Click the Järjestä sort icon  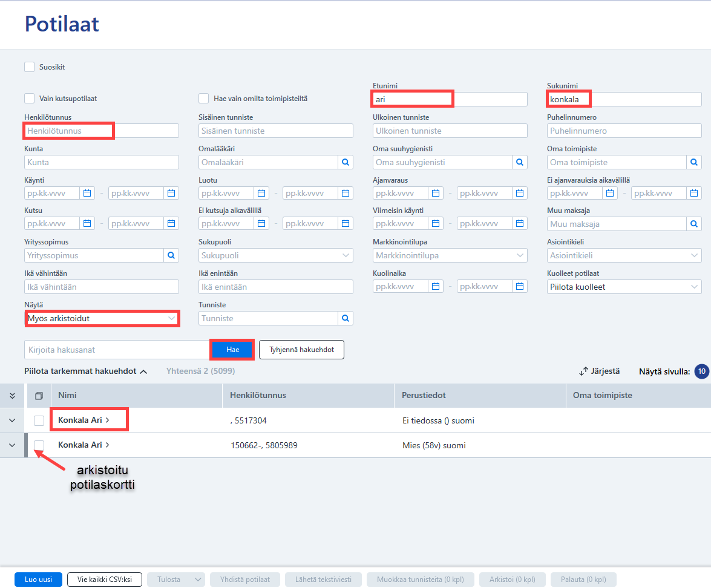583,371
